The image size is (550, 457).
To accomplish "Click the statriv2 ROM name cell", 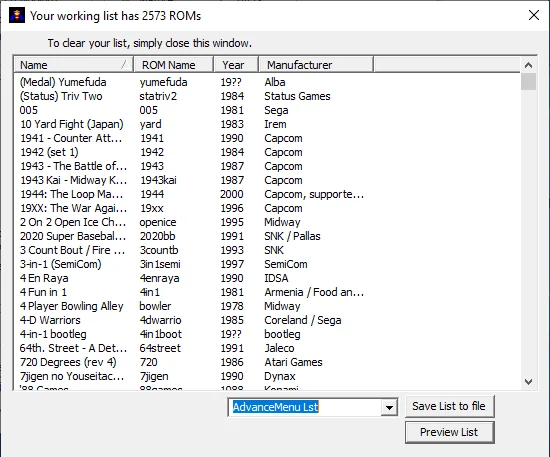I will pos(158,96).
